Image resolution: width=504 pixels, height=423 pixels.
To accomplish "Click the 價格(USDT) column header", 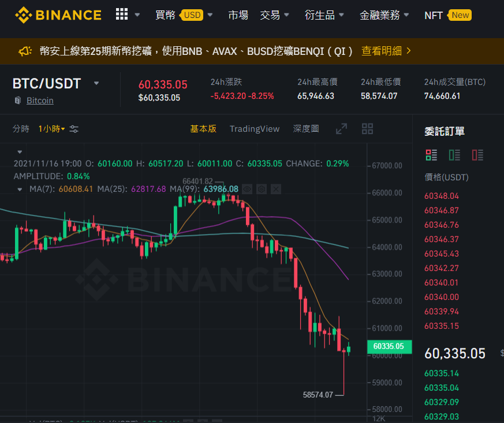I will tap(446, 177).
